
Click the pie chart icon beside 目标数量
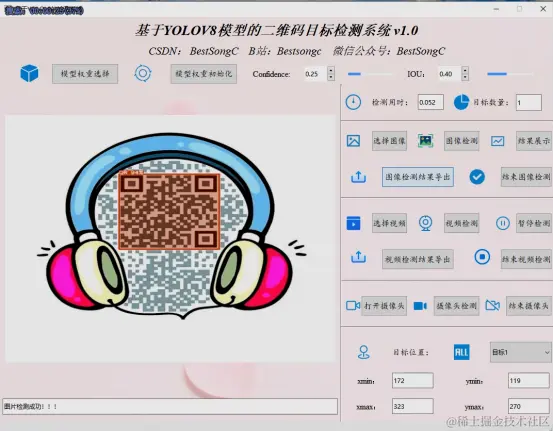click(461, 102)
